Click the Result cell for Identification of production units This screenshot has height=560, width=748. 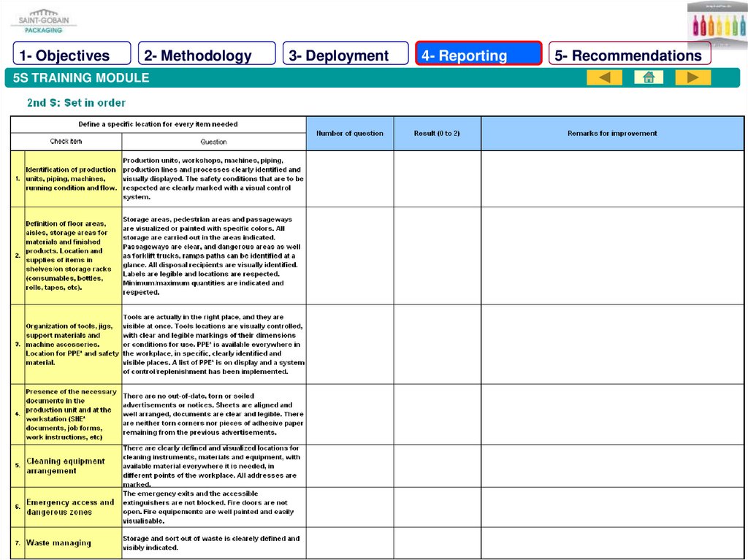pyautogui.click(x=437, y=179)
